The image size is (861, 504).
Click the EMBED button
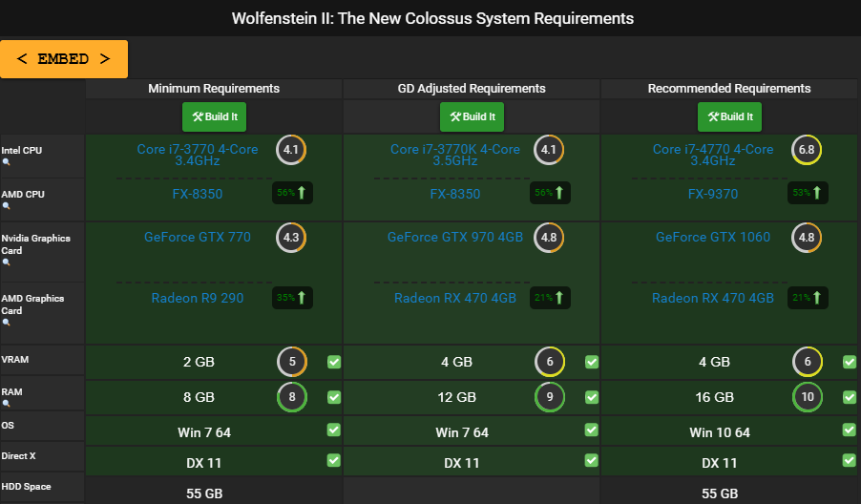pos(64,59)
